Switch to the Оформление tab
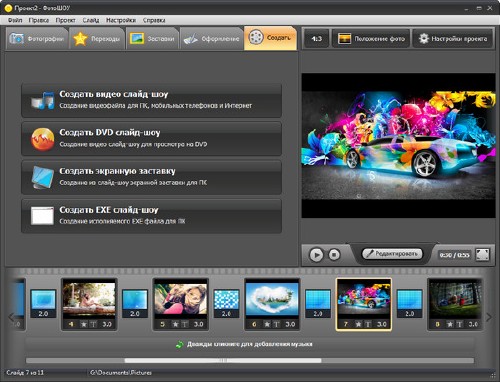500x382 pixels. (212, 39)
